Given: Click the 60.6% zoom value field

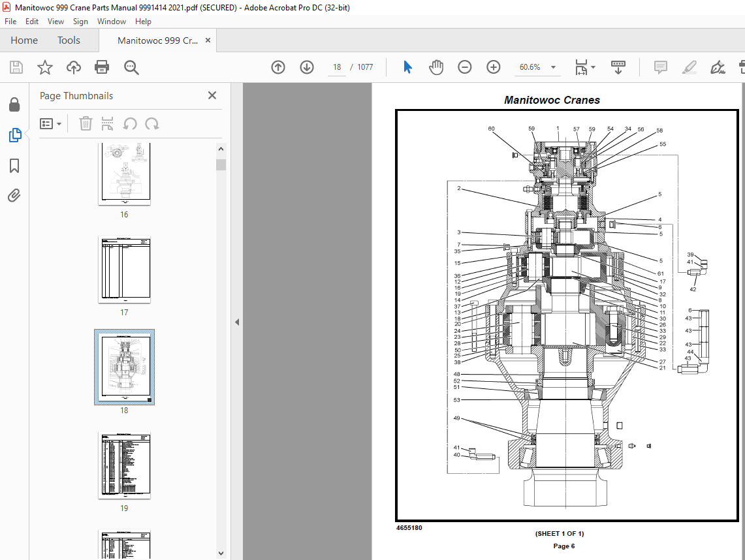Looking at the screenshot, I should pos(530,67).
